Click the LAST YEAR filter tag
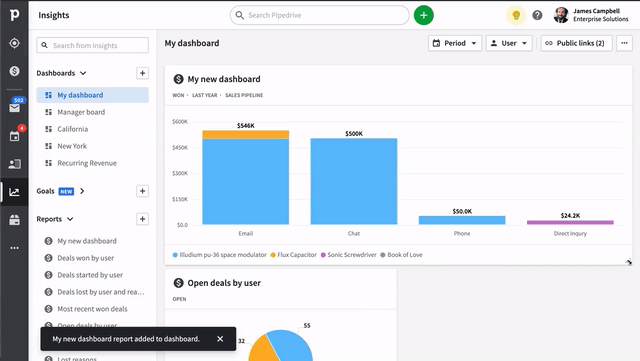This screenshot has width=640, height=361. [x=204, y=95]
